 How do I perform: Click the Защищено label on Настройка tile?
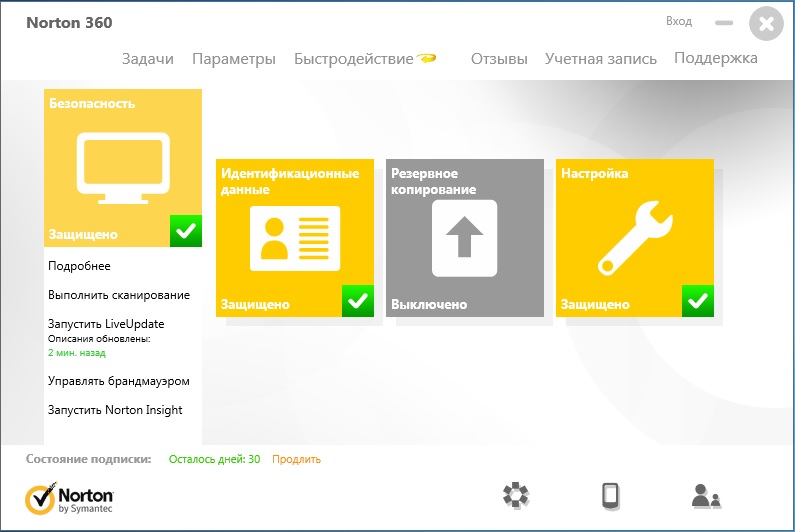coord(595,304)
